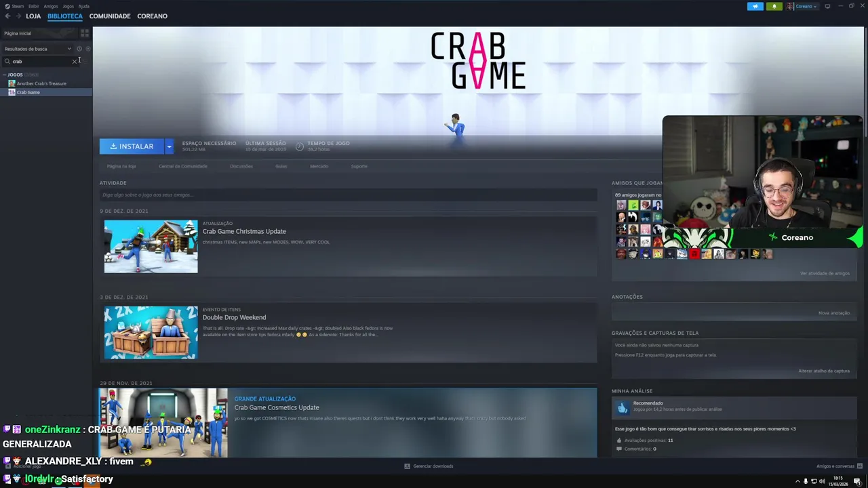The image size is (868, 488).
Task: Click the Avaliações positivas icon
Action: [618, 441]
